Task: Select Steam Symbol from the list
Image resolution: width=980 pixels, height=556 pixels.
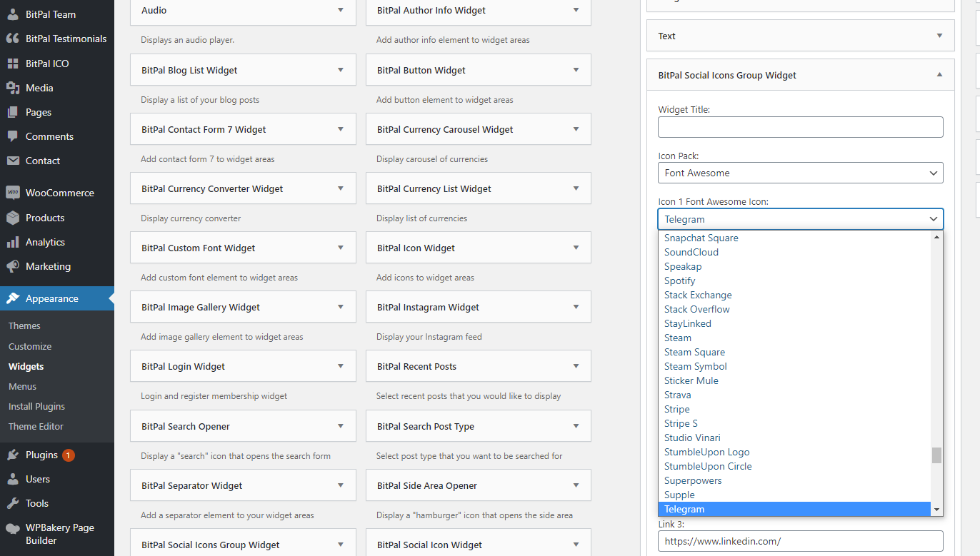Action: click(794, 366)
